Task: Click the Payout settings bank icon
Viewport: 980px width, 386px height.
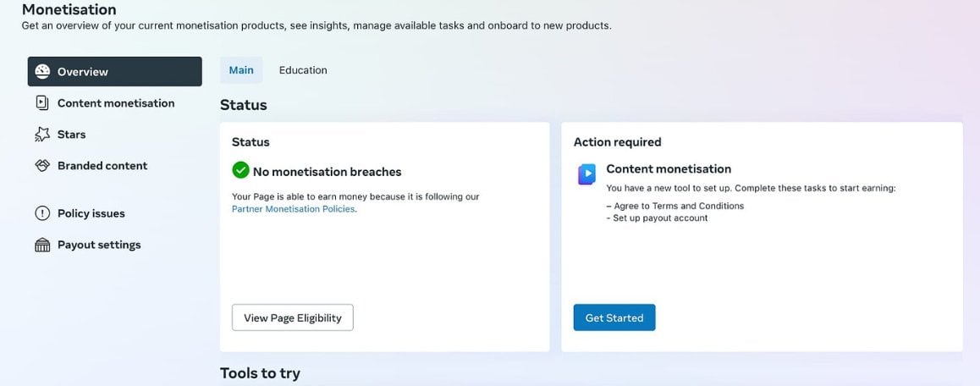Action: tap(41, 245)
